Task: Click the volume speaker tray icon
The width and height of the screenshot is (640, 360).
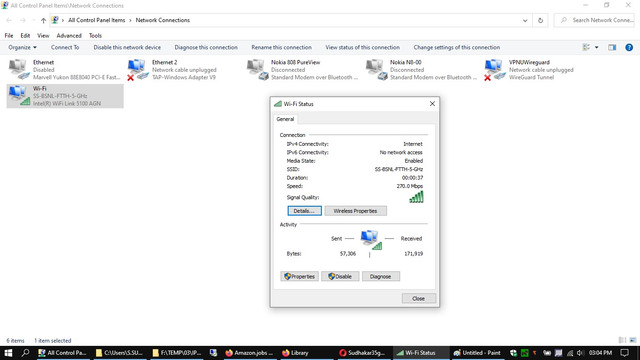Action: pos(580,353)
